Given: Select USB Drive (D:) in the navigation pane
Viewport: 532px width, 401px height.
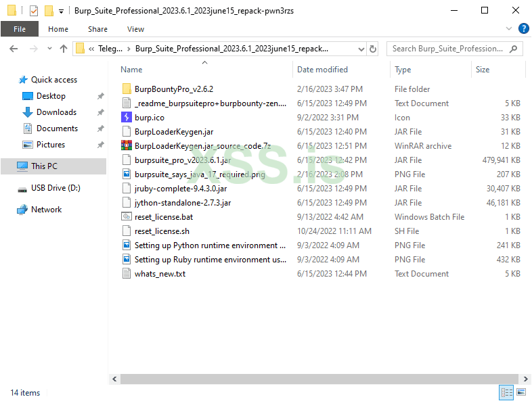Looking at the screenshot, I should (x=56, y=188).
